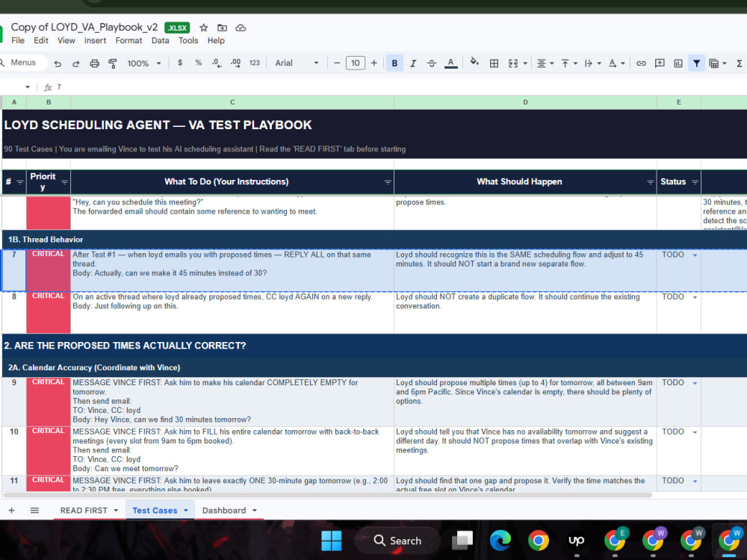747x560 pixels.
Task: Star the document
Action: (x=203, y=28)
